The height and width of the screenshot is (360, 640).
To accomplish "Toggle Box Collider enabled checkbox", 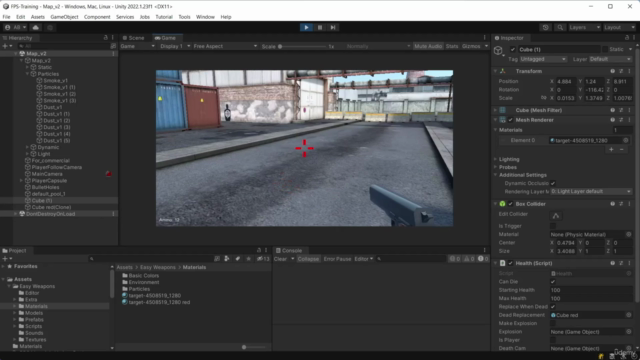I will 511,204.
